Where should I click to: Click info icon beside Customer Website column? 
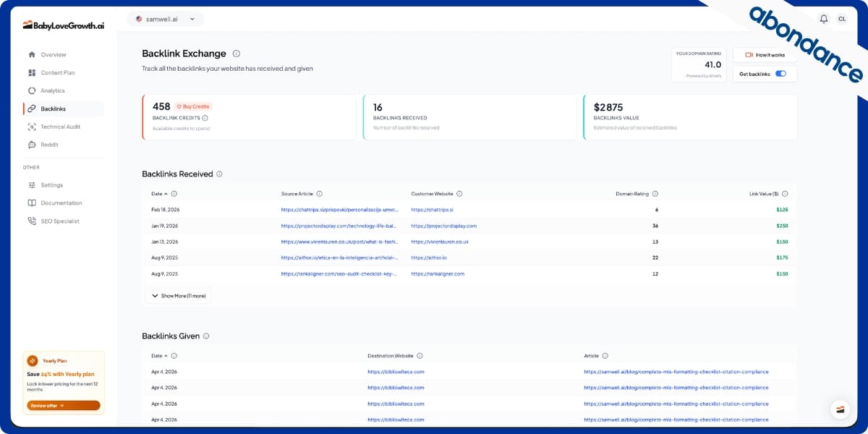[459, 194]
